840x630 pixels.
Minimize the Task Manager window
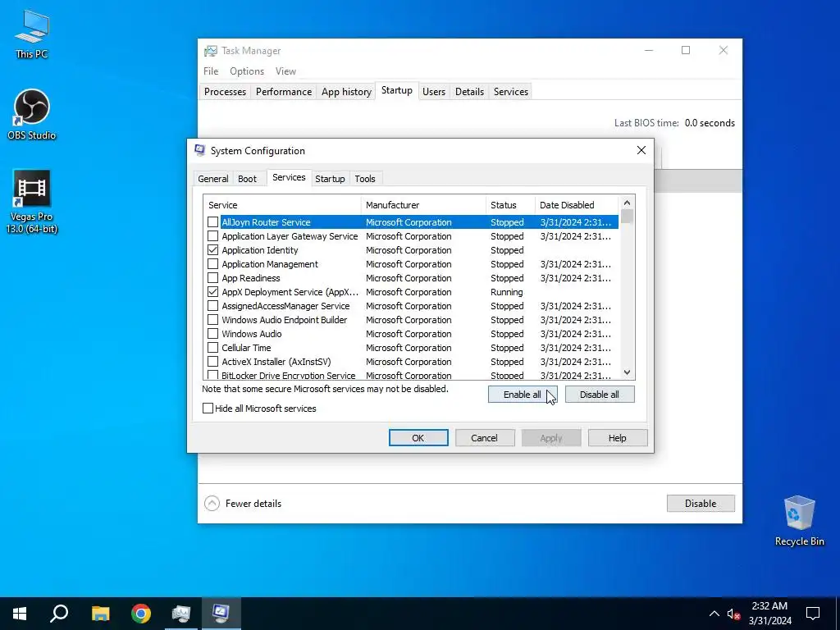(x=649, y=50)
